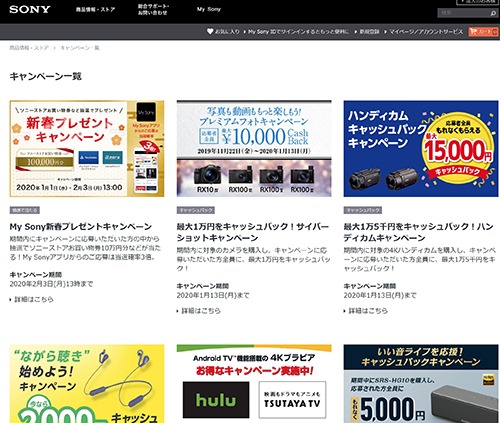500x423 pixels.
Task: Click キャンペーン一覧 page heading
Action: (45, 76)
